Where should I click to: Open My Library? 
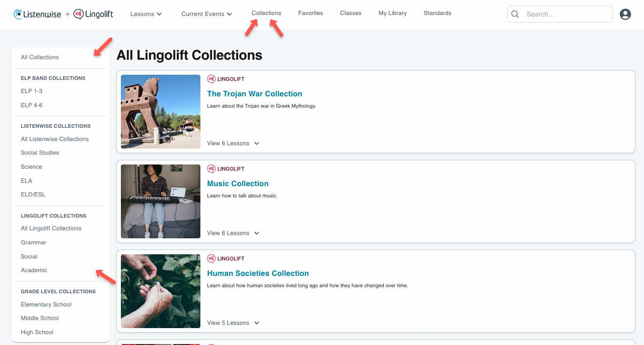pyautogui.click(x=393, y=13)
